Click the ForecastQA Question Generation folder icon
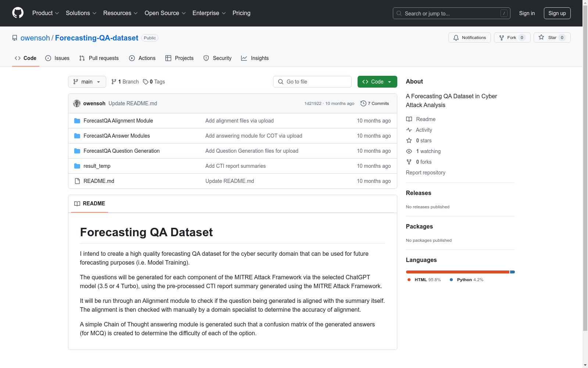 coord(77,151)
